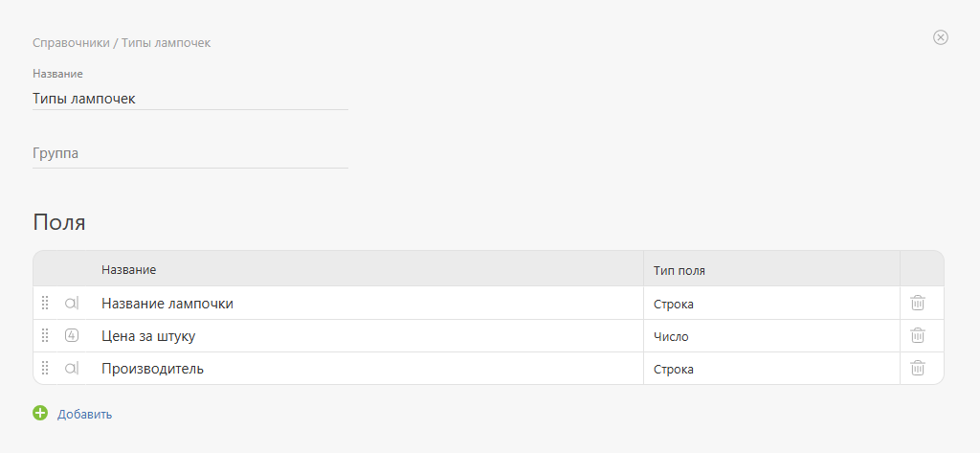
Task: Focus the Название input with Типы лампочек
Action: pyautogui.click(x=189, y=98)
